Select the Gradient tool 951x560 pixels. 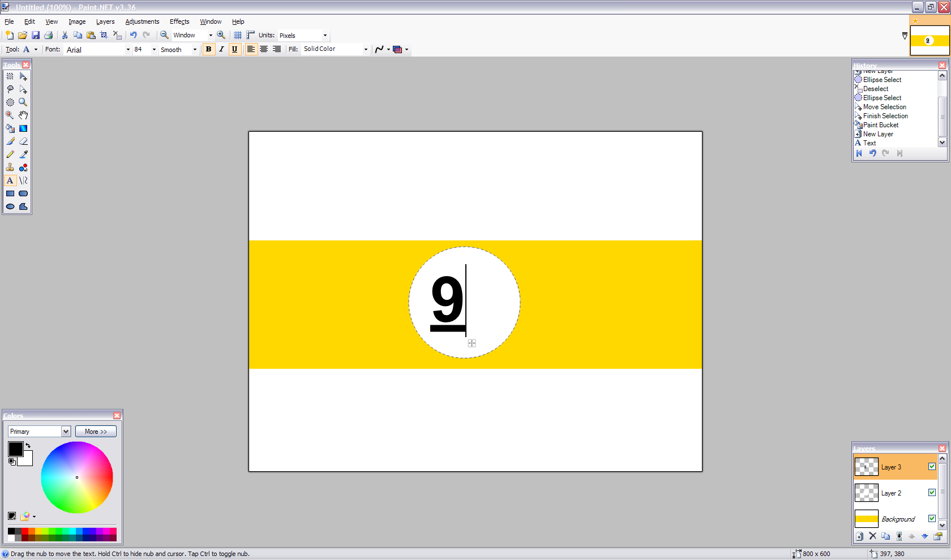pyautogui.click(x=23, y=128)
